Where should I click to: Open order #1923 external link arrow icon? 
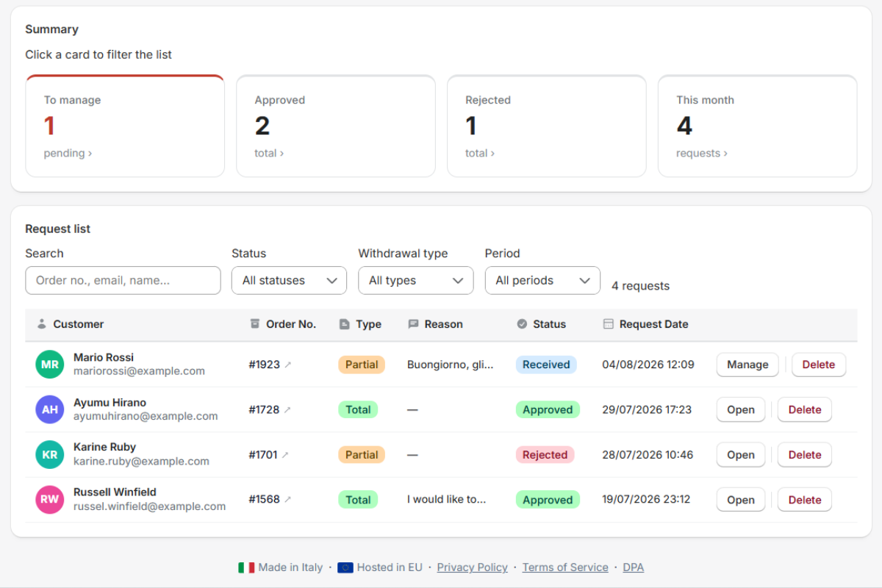coord(288,365)
